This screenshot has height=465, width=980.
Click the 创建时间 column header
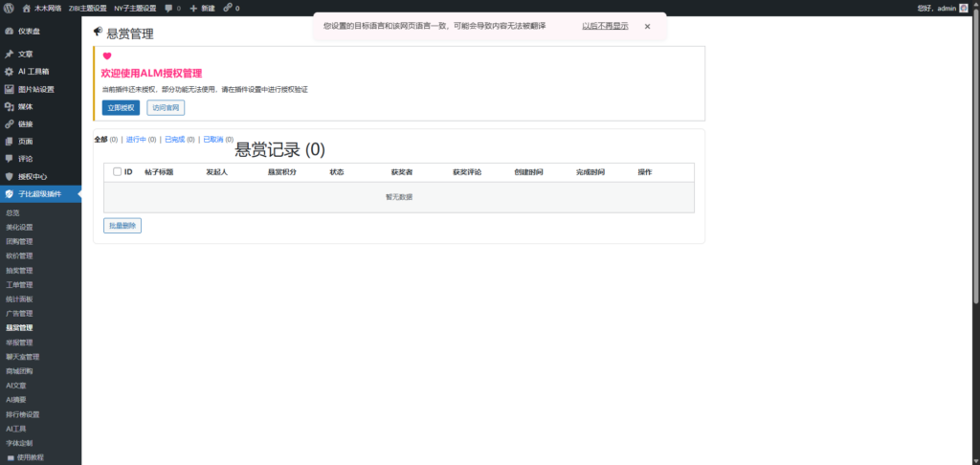point(528,172)
